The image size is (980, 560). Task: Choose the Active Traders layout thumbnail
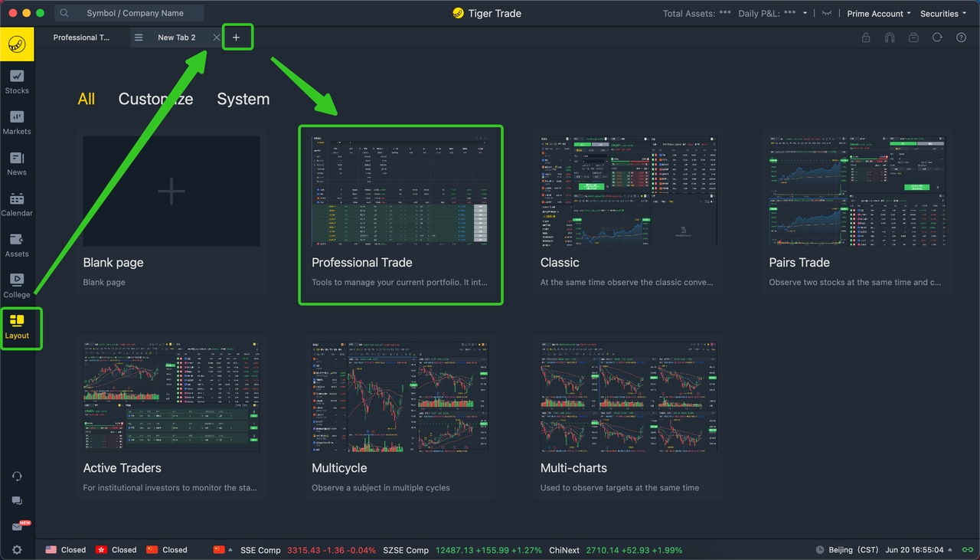click(x=171, y=397)
